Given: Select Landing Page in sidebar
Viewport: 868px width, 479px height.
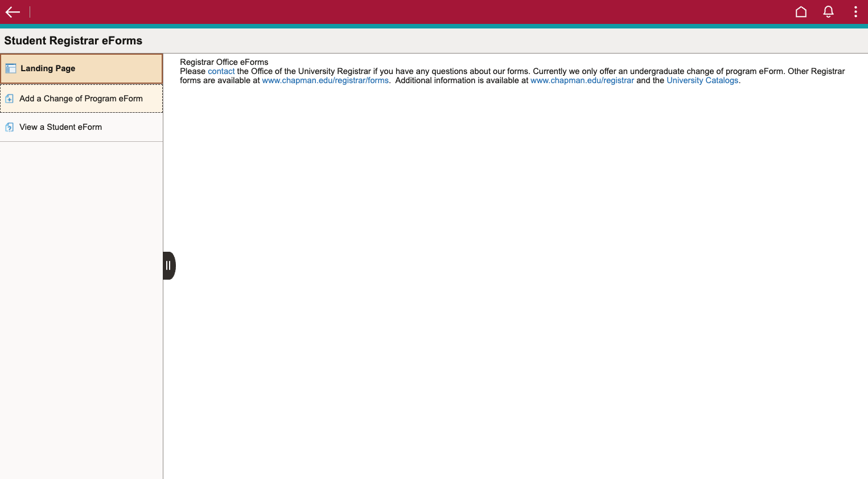Looking at the screenshot, I should click(81, 68).
